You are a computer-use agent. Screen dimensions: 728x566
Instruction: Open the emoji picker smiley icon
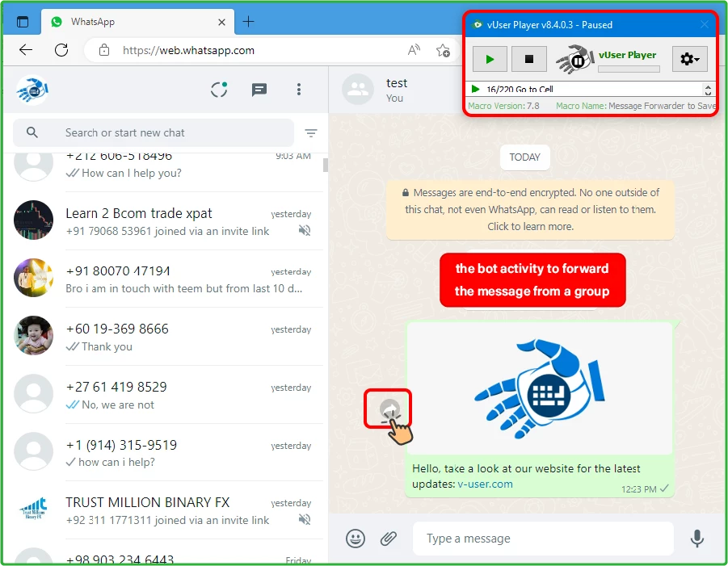[x=356, y=539]
